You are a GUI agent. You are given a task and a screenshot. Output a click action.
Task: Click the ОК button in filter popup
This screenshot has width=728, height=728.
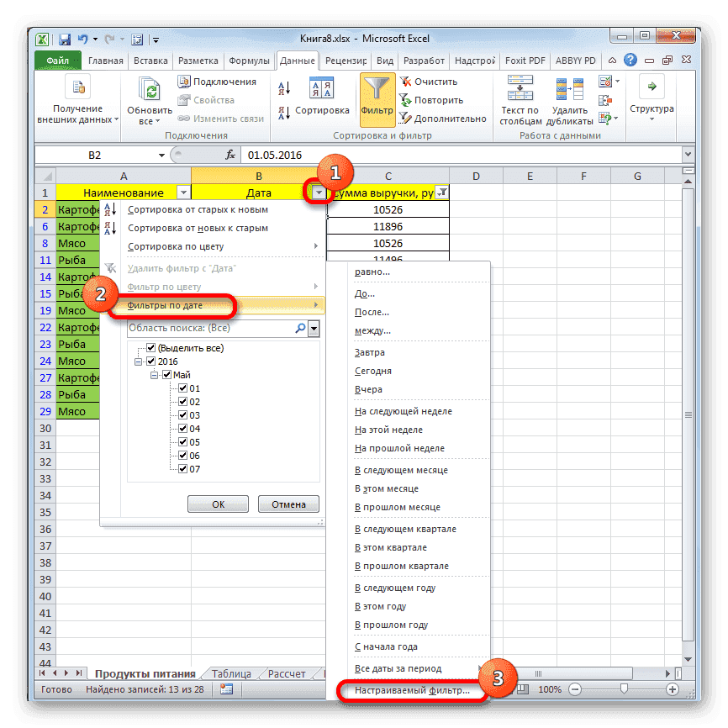pyautogui.click(x=218, y=504)
